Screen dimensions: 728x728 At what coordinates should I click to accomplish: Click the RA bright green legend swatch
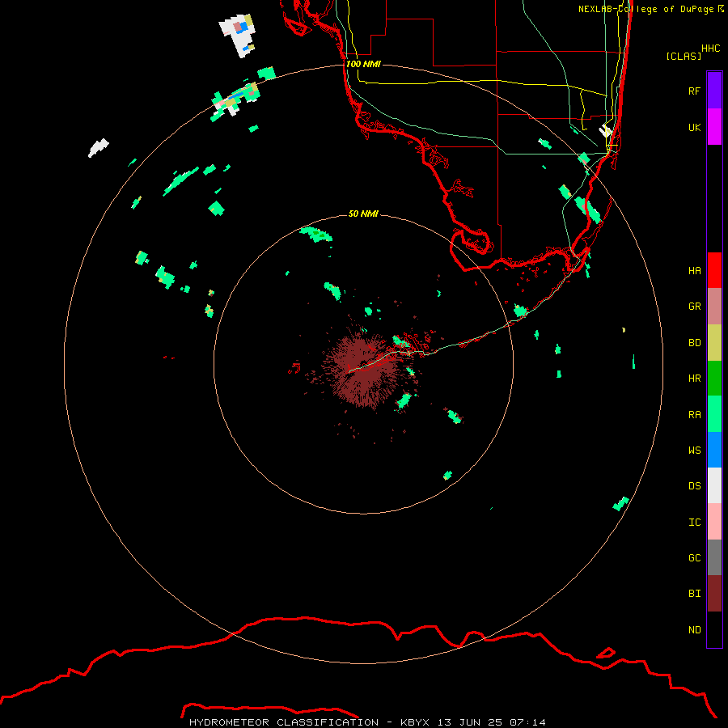pos(714,414)
